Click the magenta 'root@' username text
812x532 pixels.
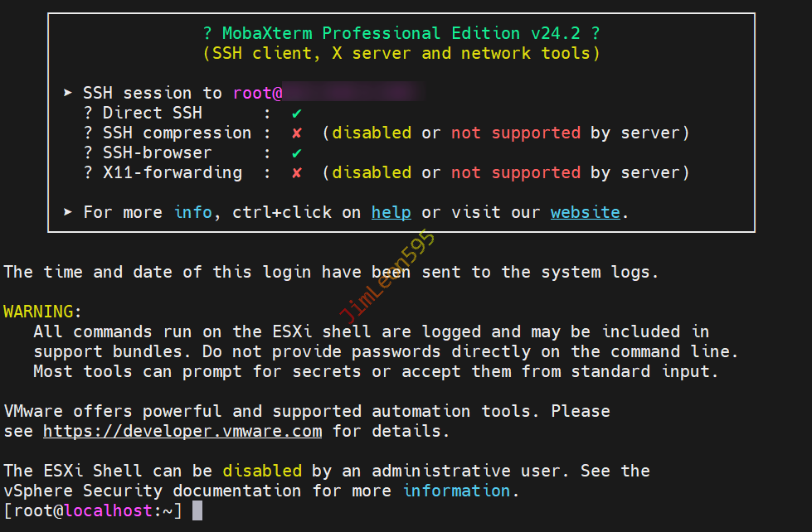258,93
